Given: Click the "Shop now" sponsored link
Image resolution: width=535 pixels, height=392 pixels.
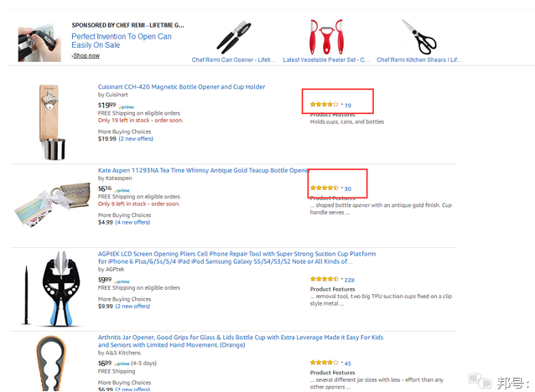Looking at the screenshot, I should (x=86, y=56).
